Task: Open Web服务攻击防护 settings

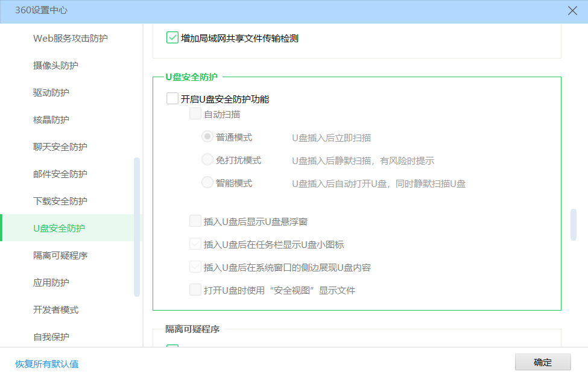Action: pyautogui.click(x=71, y=38)
